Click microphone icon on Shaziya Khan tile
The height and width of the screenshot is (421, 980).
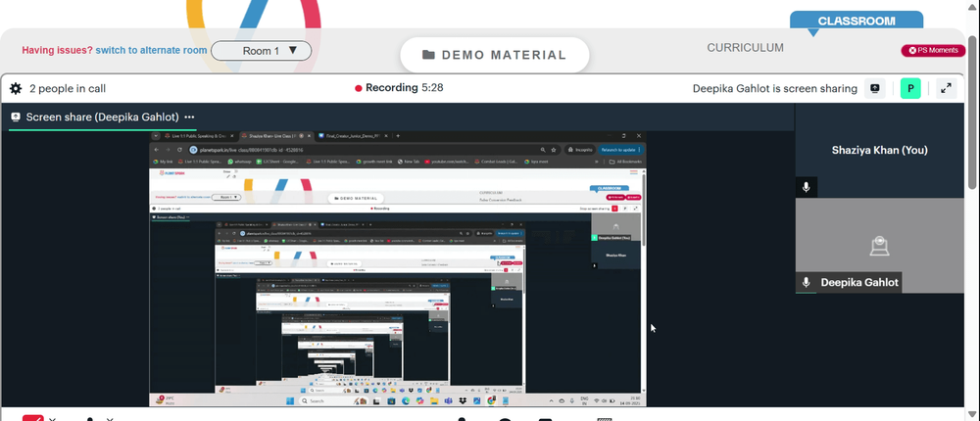point(807,187)
